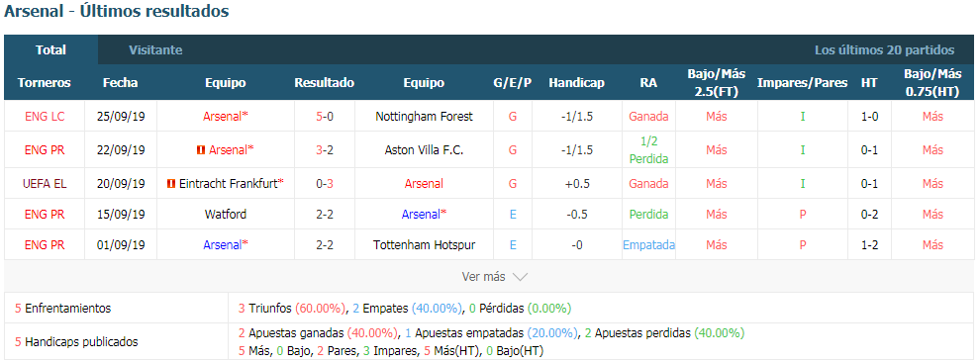980x363 pixels.
Task: Expand the Ver más chevron
Action: point(520,276)
